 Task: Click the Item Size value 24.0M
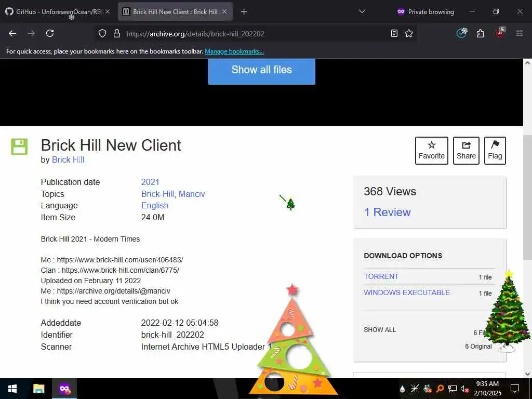click(152, 218)
